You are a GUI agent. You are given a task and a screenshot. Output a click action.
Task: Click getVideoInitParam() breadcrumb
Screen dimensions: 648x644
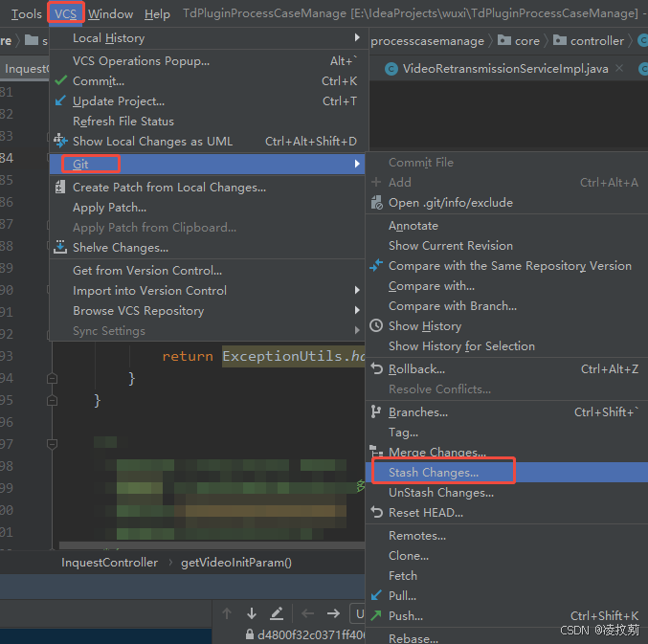point(236,563)
